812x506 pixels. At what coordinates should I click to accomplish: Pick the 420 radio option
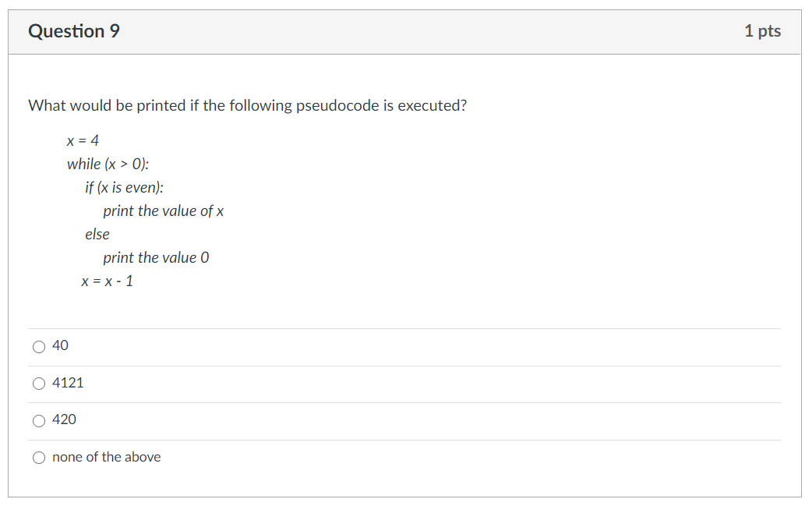[x=39, y=420]
